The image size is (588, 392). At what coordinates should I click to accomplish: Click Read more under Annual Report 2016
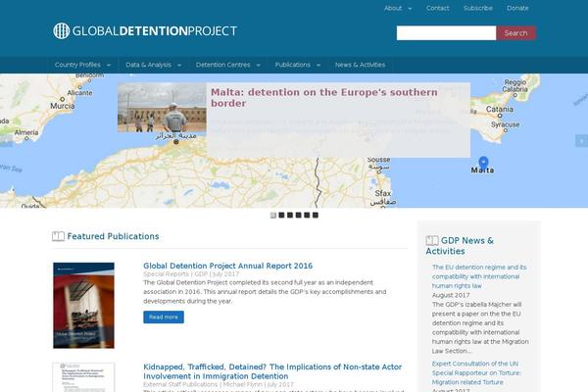[x=164, y=317]
